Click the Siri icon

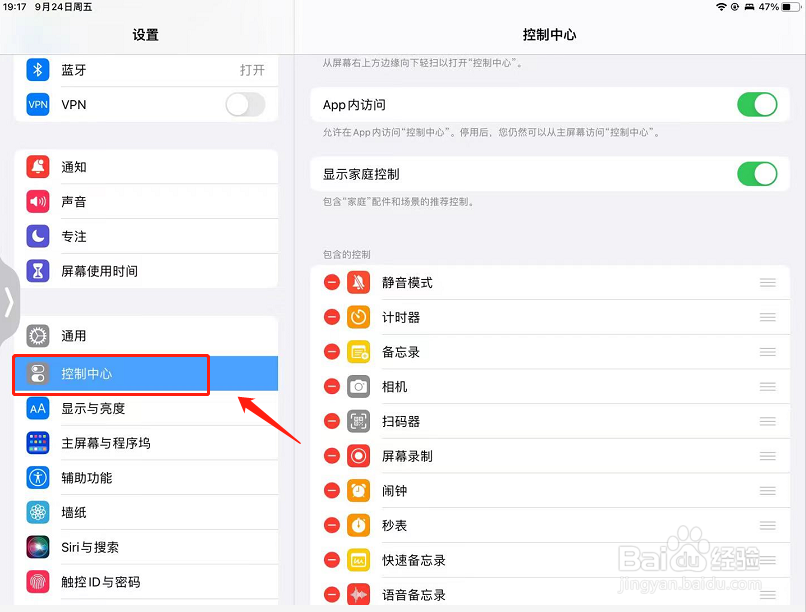coord(38,547)
